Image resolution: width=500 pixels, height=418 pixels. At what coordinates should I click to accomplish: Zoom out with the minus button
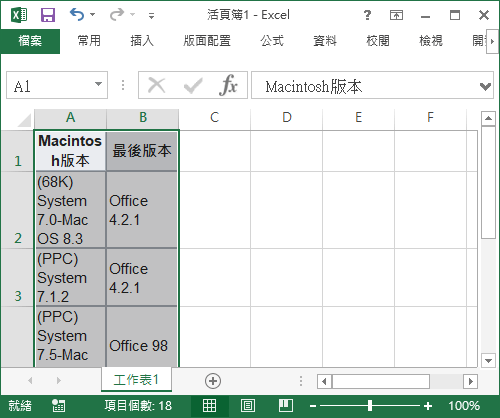click(x=313, y=406)
